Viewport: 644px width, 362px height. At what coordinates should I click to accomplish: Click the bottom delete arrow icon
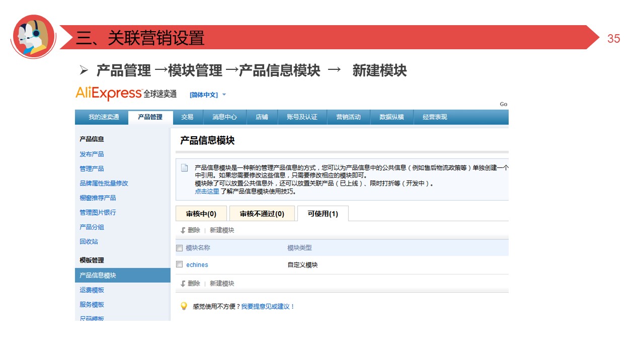click(183, 284)
